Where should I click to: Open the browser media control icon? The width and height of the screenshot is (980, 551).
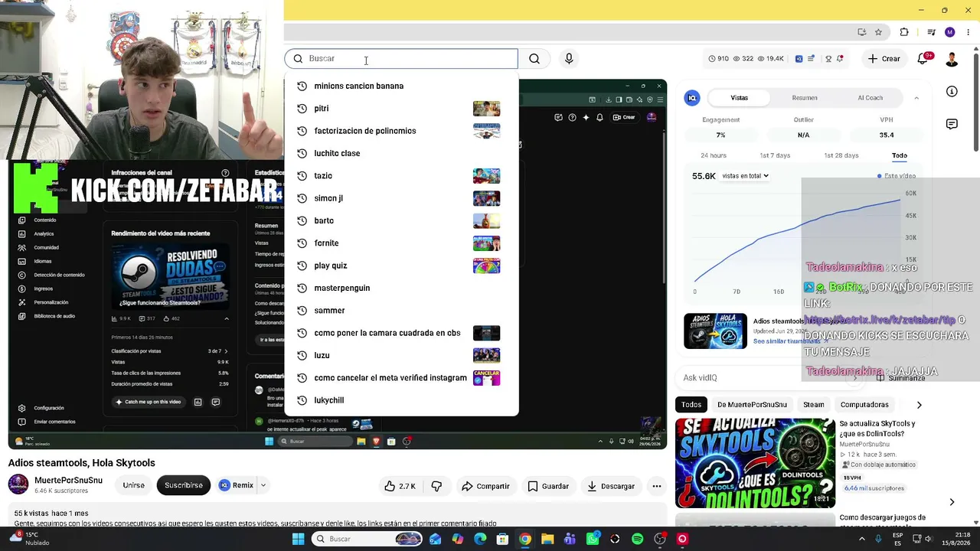coord(931,32)
